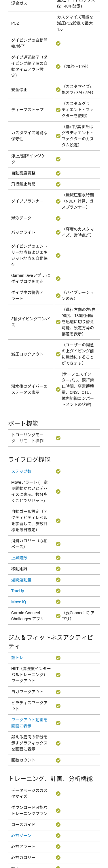The height and width of the screenshot is (868, 108).
Task: Click check icon for トローリングモーターリモート操作
Action: coord(58,438)
